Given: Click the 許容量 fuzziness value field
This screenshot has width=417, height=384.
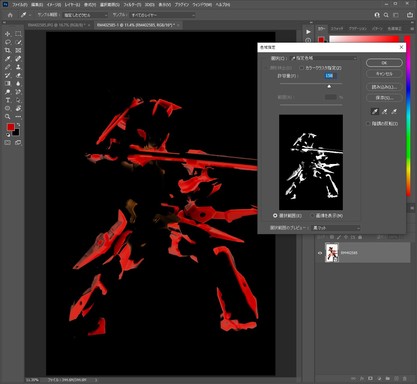Looking at the screenshot, I should point(330,76).
